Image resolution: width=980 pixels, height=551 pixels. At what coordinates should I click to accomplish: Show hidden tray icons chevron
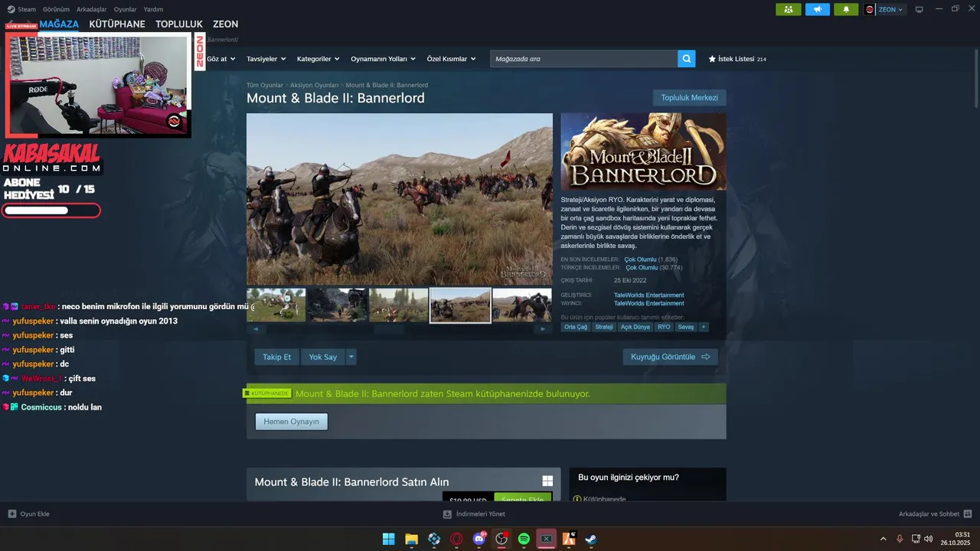tap(883, 539)
